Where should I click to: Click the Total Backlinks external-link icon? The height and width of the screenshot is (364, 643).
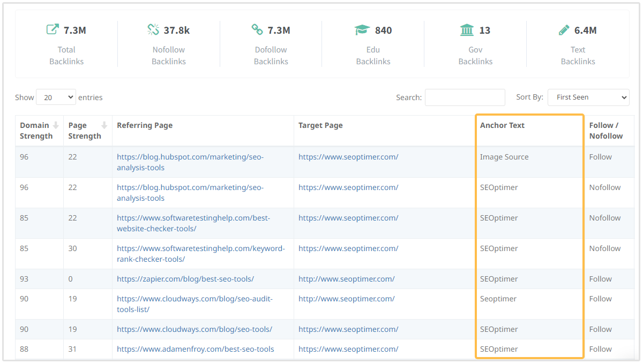(52, 30)
